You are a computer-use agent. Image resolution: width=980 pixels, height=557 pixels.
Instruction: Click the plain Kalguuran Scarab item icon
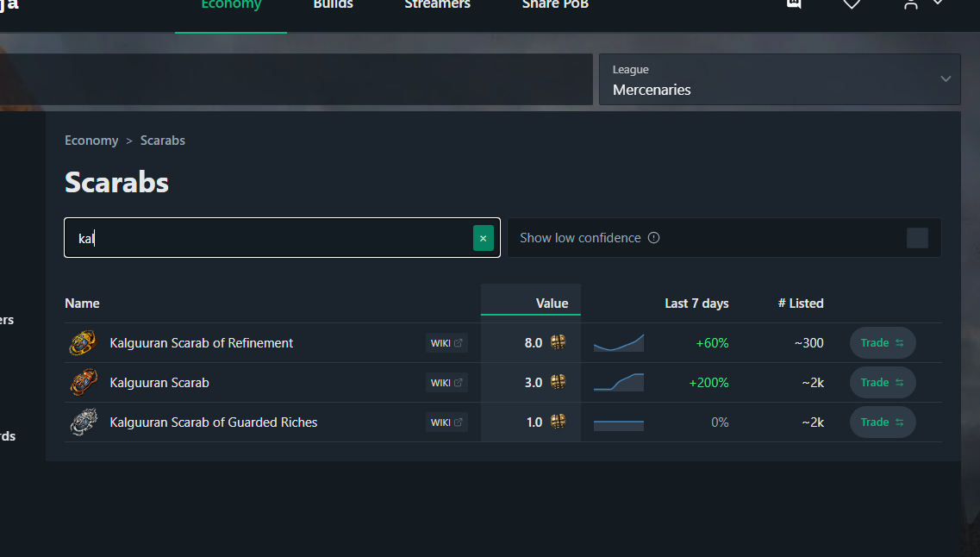84,383
